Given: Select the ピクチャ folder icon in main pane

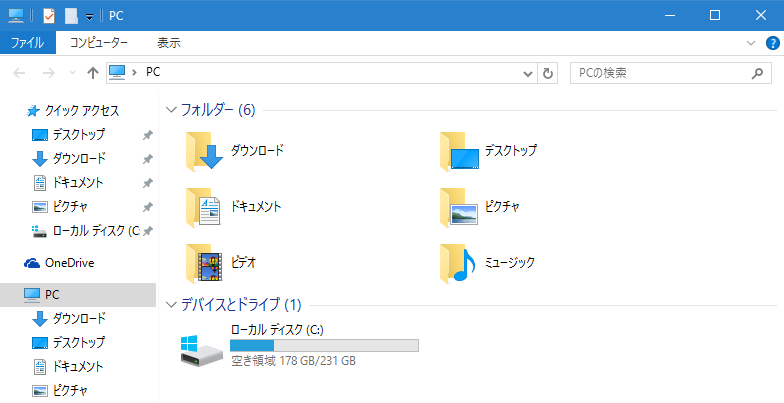Looking at the screenshot, I should [x=458, y=207].
